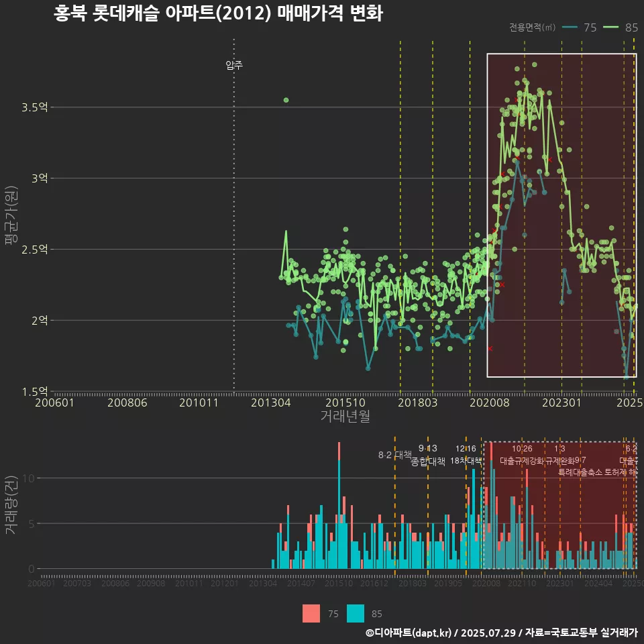Click 201612 on the volume chart axis
This screenshot has height=644, width=644.
374,583
